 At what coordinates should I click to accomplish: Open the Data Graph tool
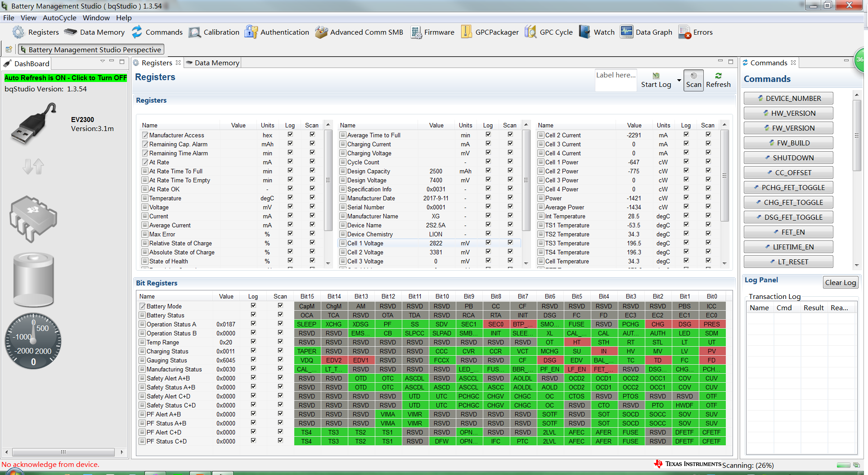(646, 32)
